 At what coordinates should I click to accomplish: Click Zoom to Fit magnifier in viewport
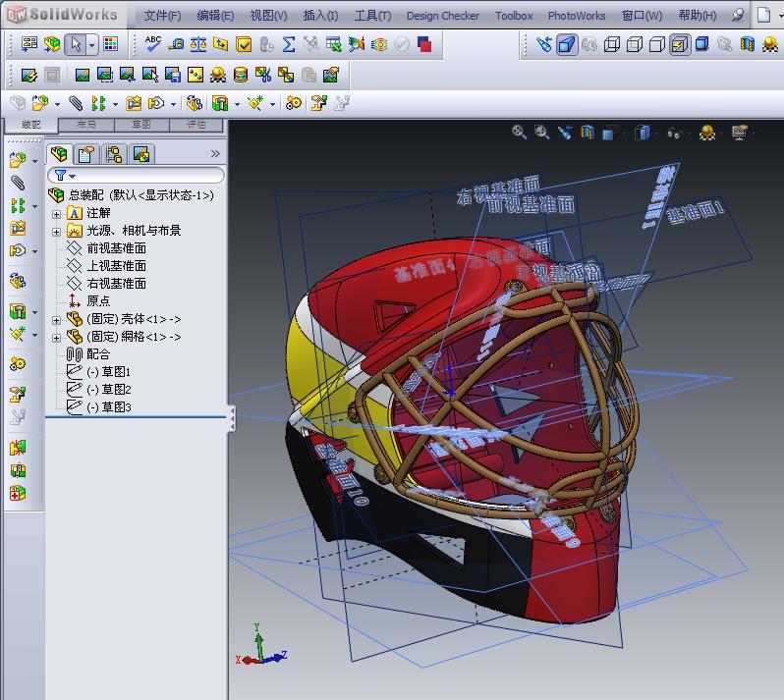point(519,133)
